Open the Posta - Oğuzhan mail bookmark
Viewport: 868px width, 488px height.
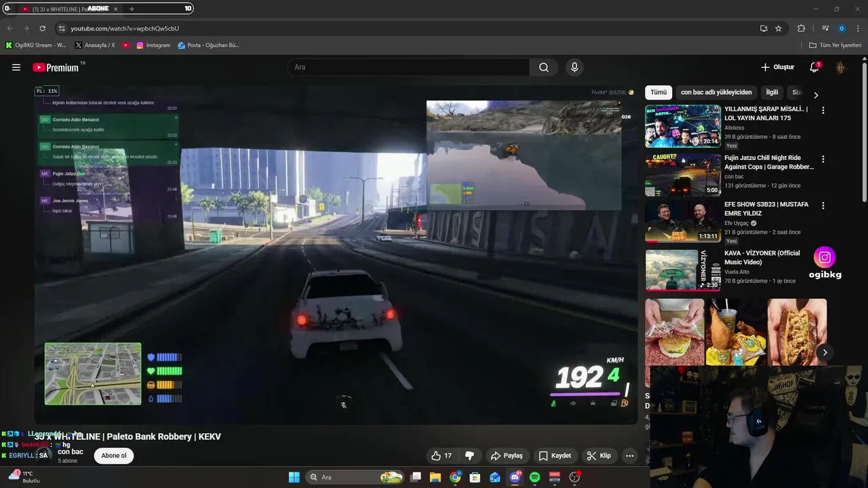(x=208, y=45)
